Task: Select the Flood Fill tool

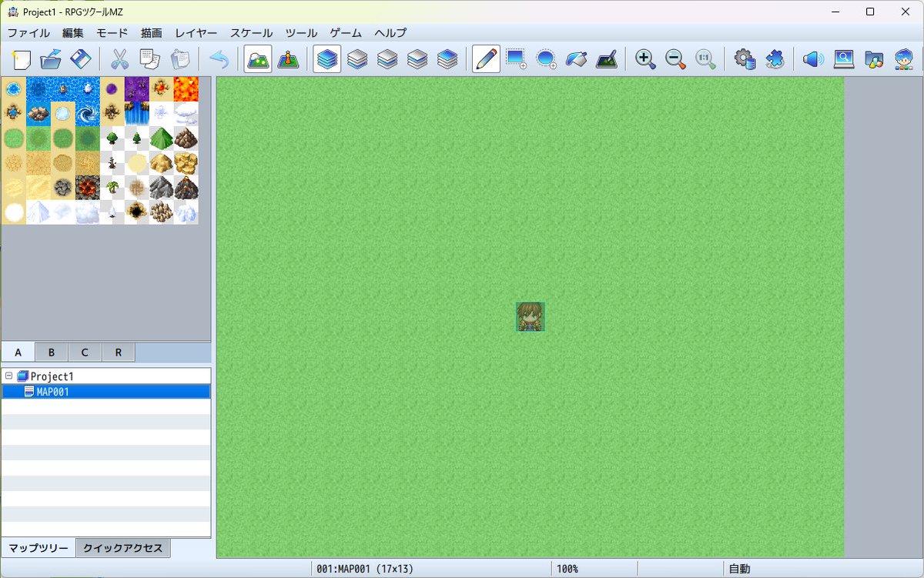Action: click(x=576, y=59)
